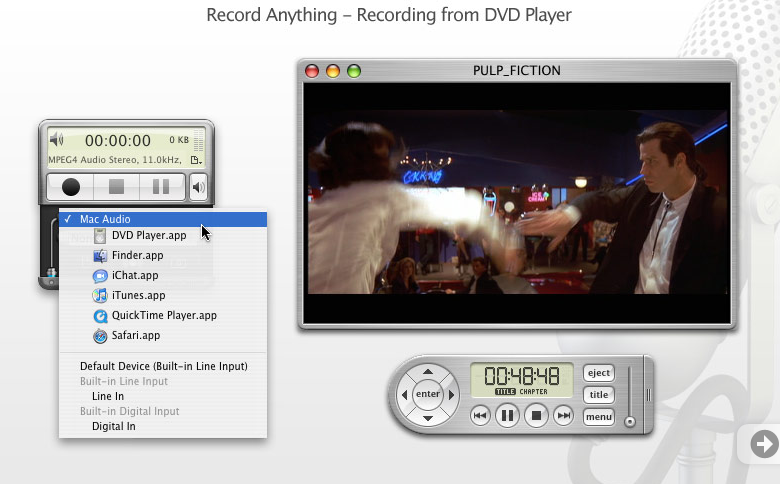Click the next page arrow button

(x=764, y=444)
